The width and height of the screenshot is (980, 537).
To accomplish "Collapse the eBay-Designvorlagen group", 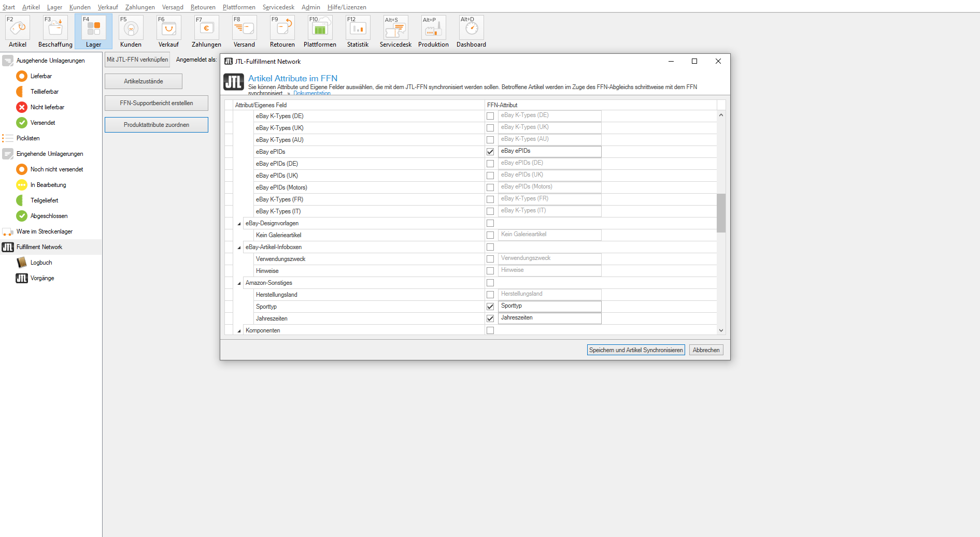I will click(x=238, y=223).
